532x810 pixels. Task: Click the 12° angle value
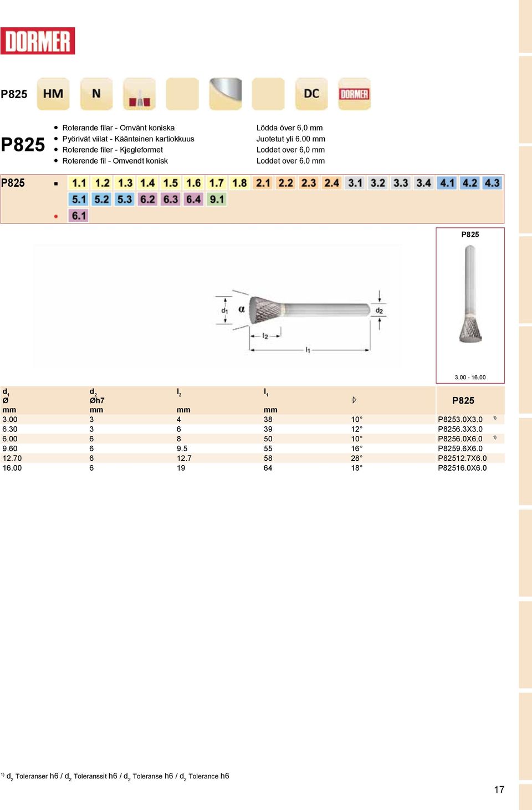(357, 429)
